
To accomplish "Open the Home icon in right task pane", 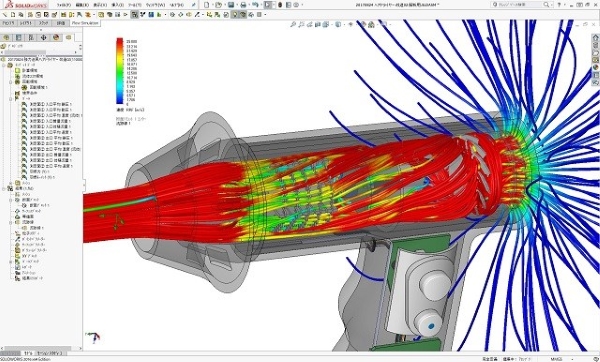I will 595,38.
